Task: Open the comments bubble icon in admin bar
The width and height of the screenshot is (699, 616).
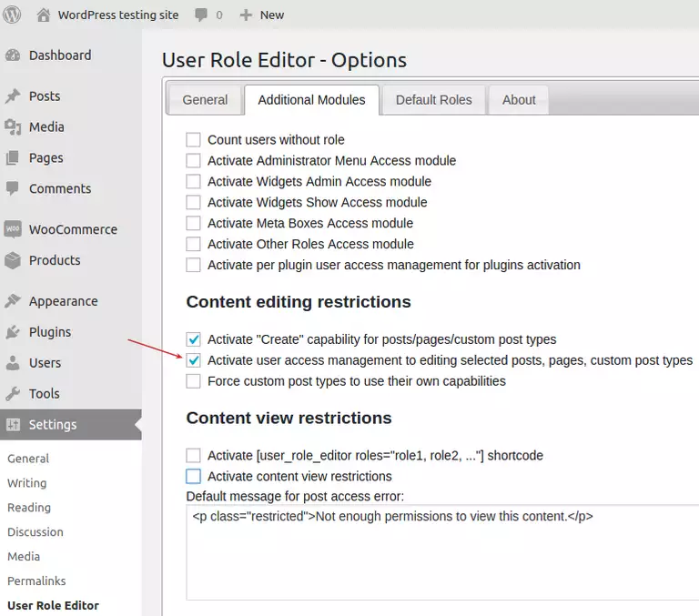Action: (201, 15)
